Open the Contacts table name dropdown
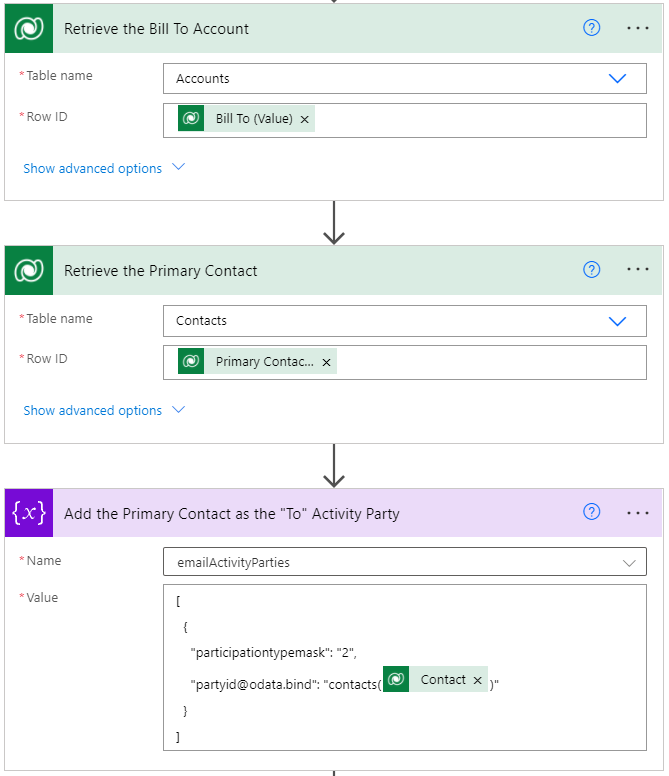This screenshot has height=776, width=669. coord(617,321)
